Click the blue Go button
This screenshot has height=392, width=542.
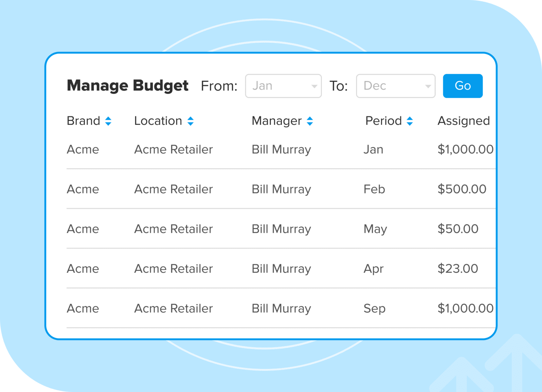[x=463, y=86]
